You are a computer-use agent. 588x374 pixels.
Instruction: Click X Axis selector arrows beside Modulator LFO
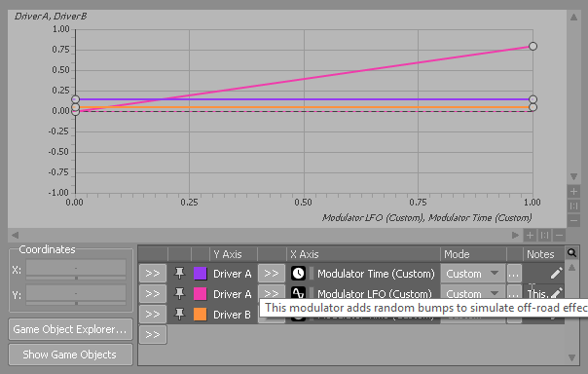pos(272,292)
